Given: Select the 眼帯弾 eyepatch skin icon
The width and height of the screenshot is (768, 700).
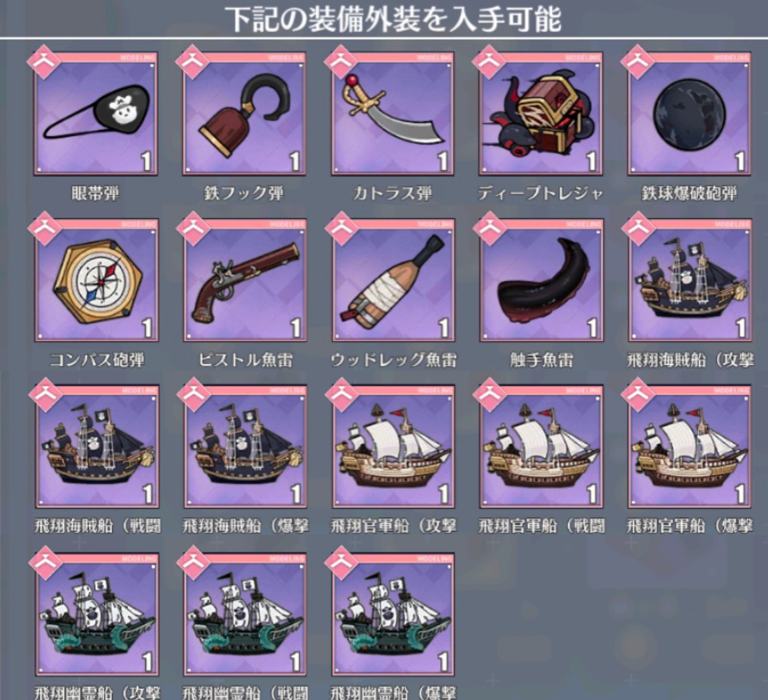Looking at the screenshot, I should pyautogui.click(x=96, y=114).
